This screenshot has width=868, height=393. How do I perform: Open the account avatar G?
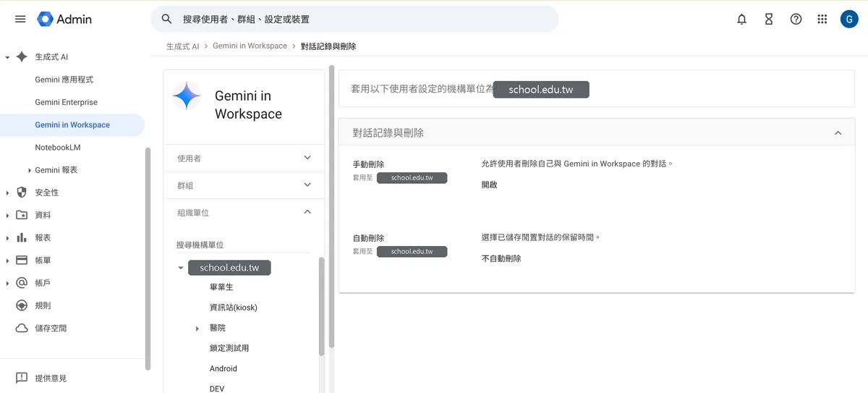(x=849, y=20)
